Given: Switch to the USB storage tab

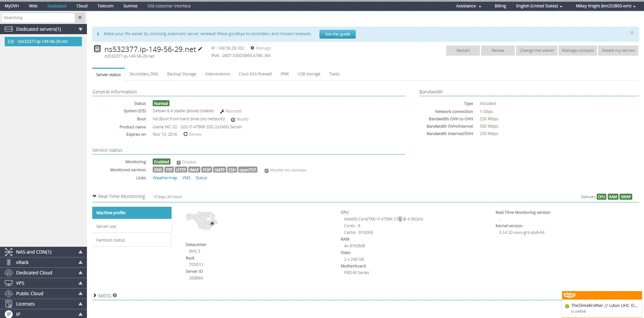Looking at the screenshot, I should [309, 74].
